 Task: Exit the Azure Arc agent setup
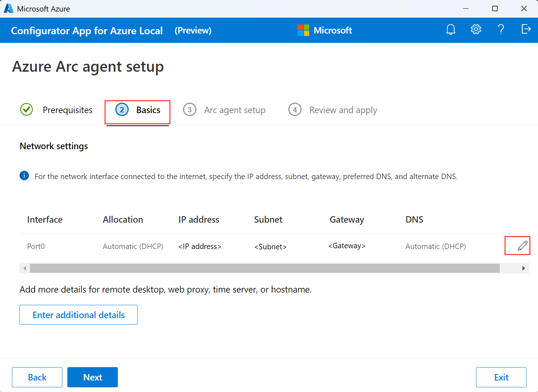[x=501, y=377]
